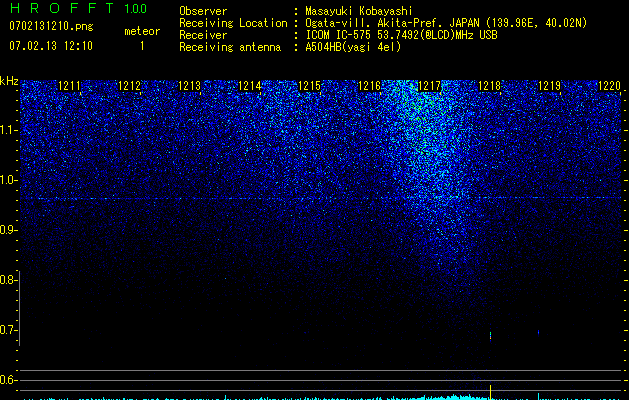Click the 0.9 kHz axis label
Screen dimensions: 629x400
[x=9, y=230]
